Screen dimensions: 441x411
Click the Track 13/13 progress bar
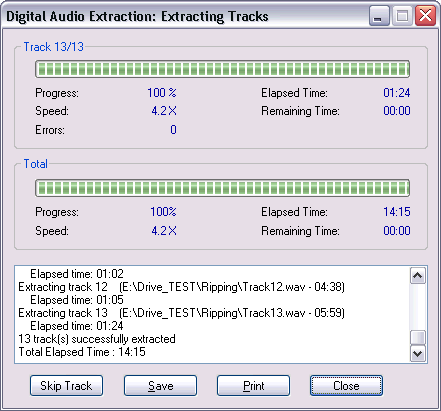[x=222, y=69]
